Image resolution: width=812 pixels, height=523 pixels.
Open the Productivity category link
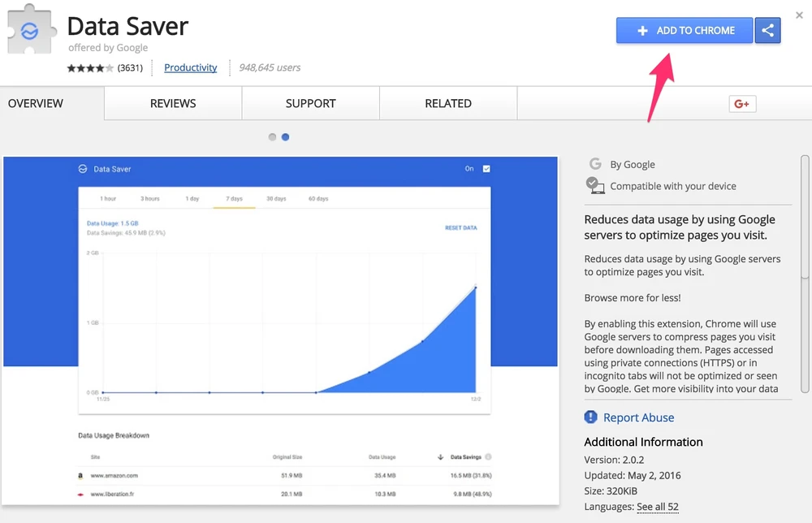coord(190,67)
